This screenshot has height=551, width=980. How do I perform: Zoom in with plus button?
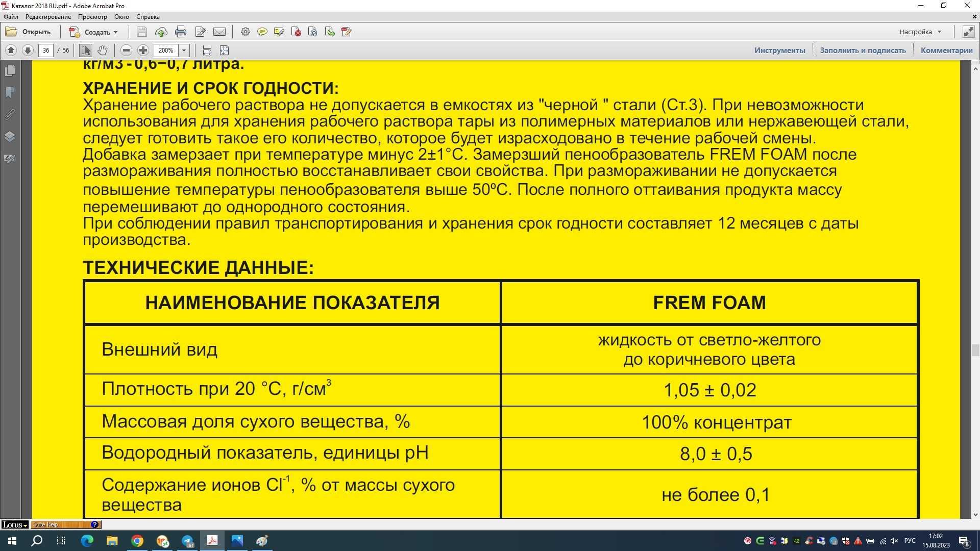143,50
